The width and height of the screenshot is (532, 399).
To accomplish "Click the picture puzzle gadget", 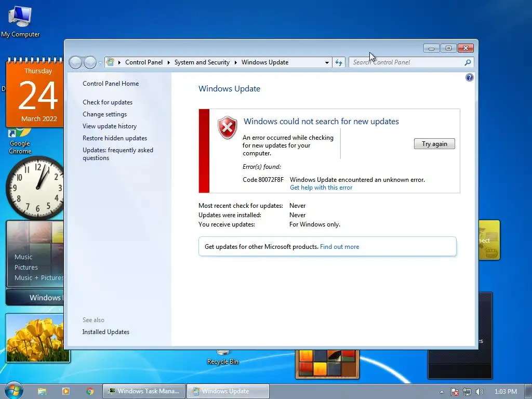I will point(327,364).
